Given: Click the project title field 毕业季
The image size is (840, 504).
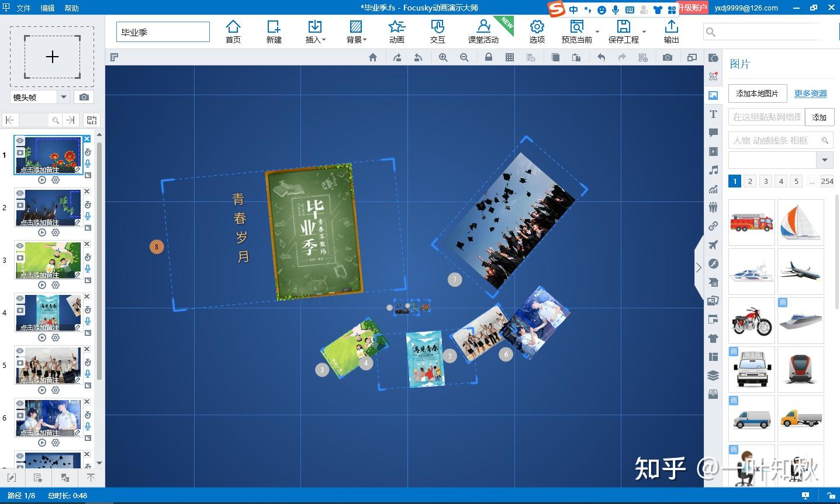Looking at the screenshot, I should tap(163, 32).
